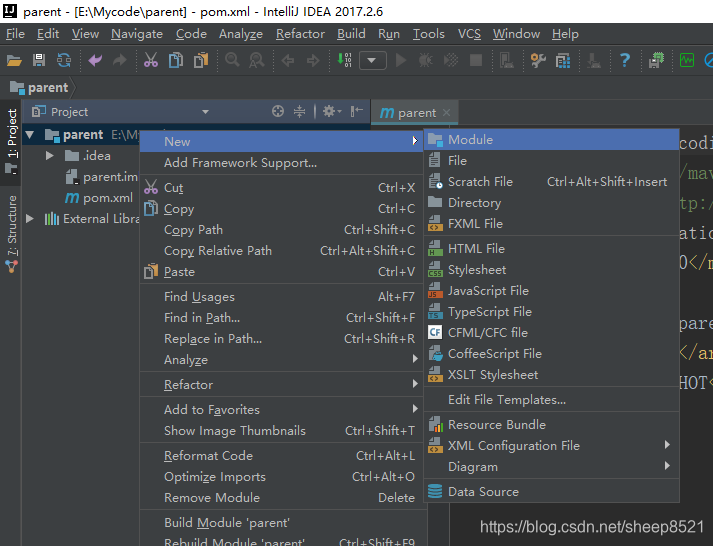This screenshot has height=546, width=713.
Task: Click the Synchronize toolbar icon
Action: 64,60
